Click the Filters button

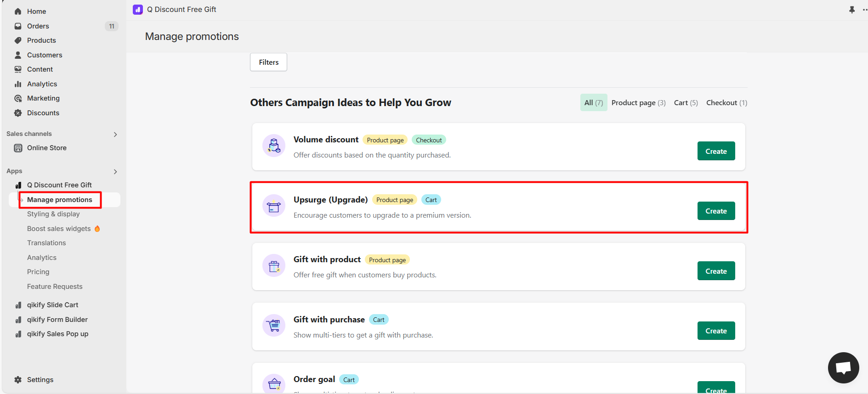268,62
